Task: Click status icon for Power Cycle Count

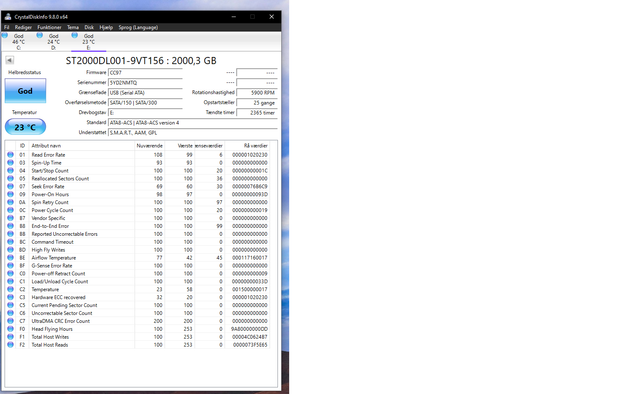Action: coord(10,210)
